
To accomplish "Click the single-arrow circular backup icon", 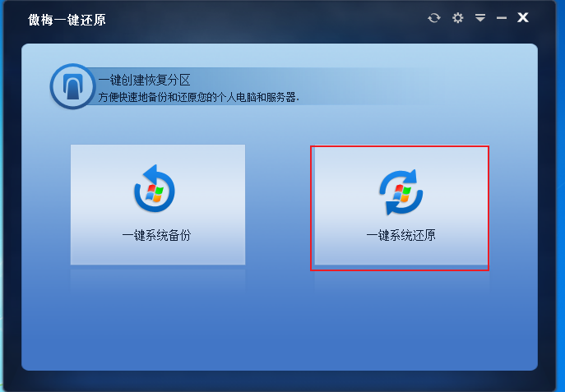I will [x=155, y=188].
